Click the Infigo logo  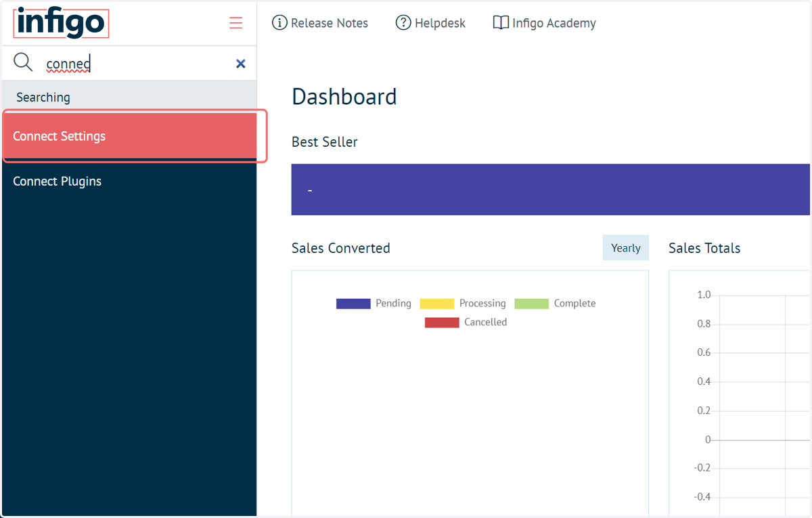(61, 23)
